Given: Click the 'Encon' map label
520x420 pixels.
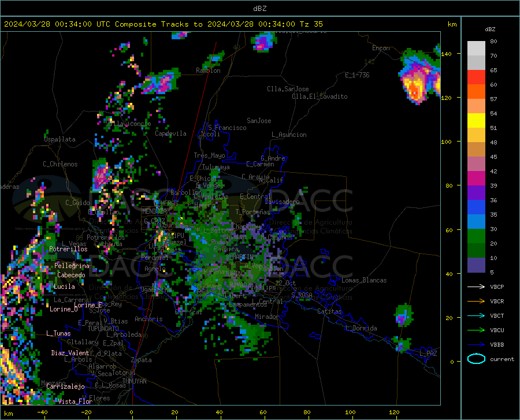Looking at the screenshot, I should pyautogui.click(x=381, y=48).
